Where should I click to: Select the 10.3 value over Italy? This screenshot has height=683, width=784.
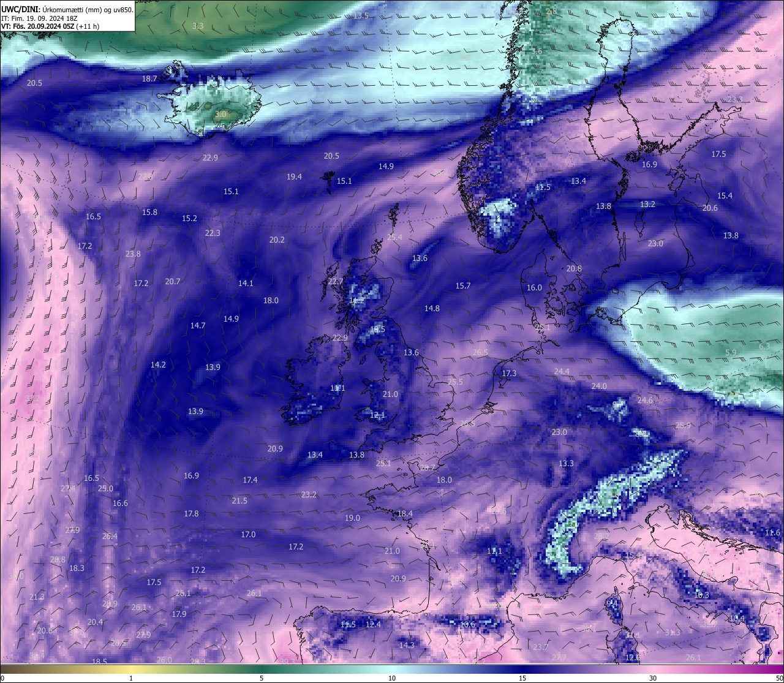(x=701, y=595)
